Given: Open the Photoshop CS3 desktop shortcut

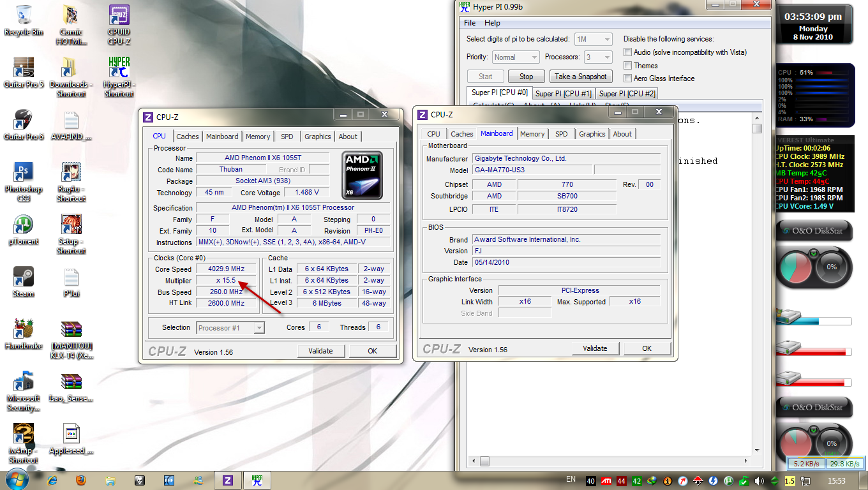Looking at the screenshot, I should tap(24, 181).
